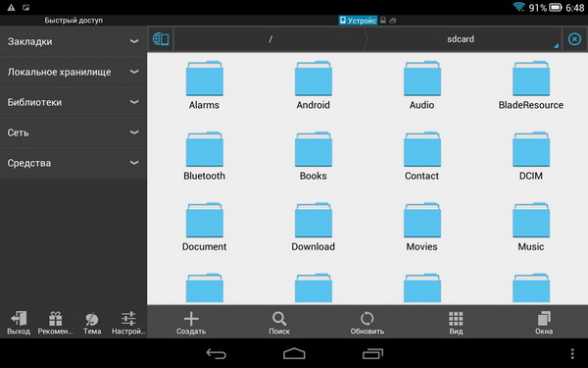Refresh folder with Обновить icon
The width and height of the screenshot is (588, 368).
pos(367,319)
